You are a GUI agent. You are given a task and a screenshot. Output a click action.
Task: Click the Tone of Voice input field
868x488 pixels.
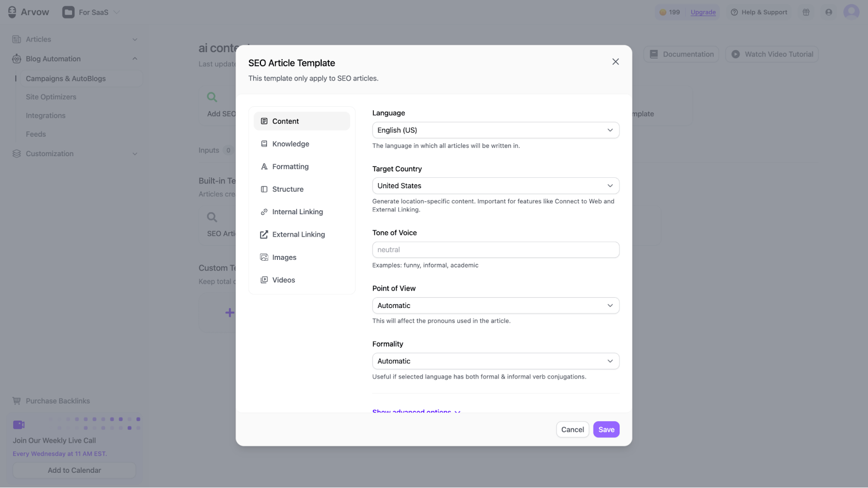(495, 249)
